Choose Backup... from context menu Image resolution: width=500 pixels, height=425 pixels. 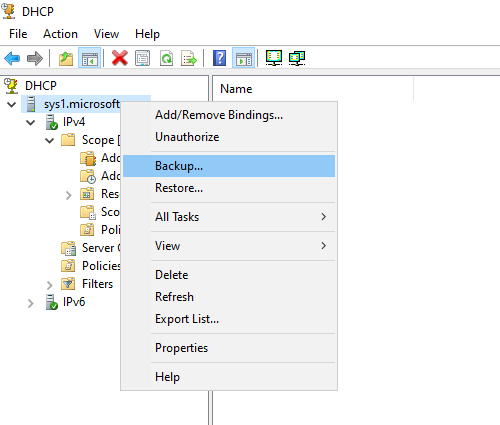[229, 166]
